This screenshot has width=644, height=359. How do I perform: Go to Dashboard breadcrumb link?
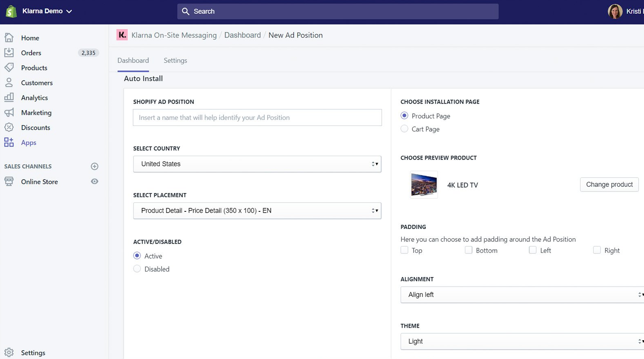243,35
